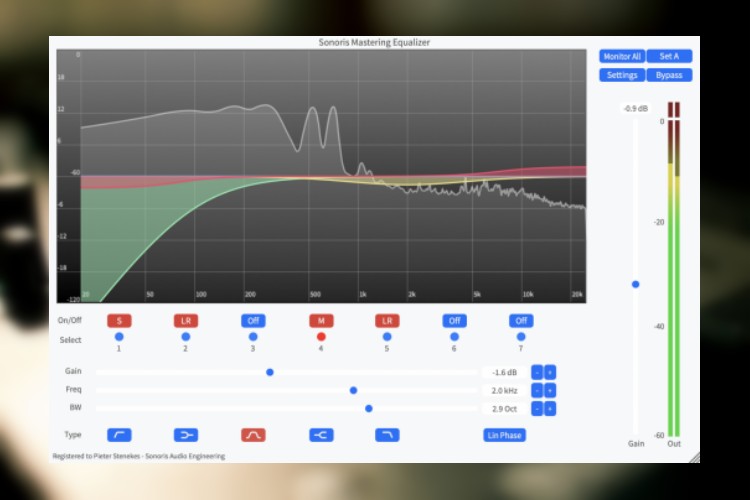Click the -1.6 dB gain value field
Image resolution: width=750 pixels, height=500 pixels.
click(504, 372)
